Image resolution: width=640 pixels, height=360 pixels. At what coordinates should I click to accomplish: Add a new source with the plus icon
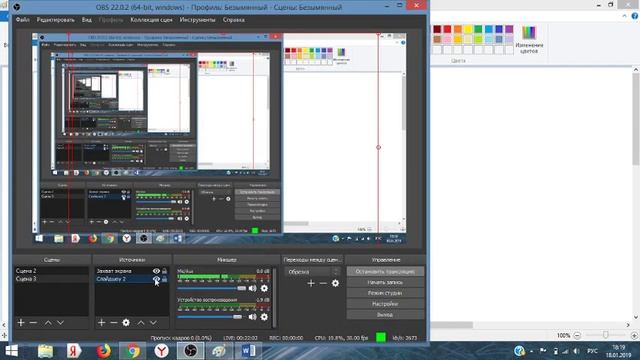(101, 322)
